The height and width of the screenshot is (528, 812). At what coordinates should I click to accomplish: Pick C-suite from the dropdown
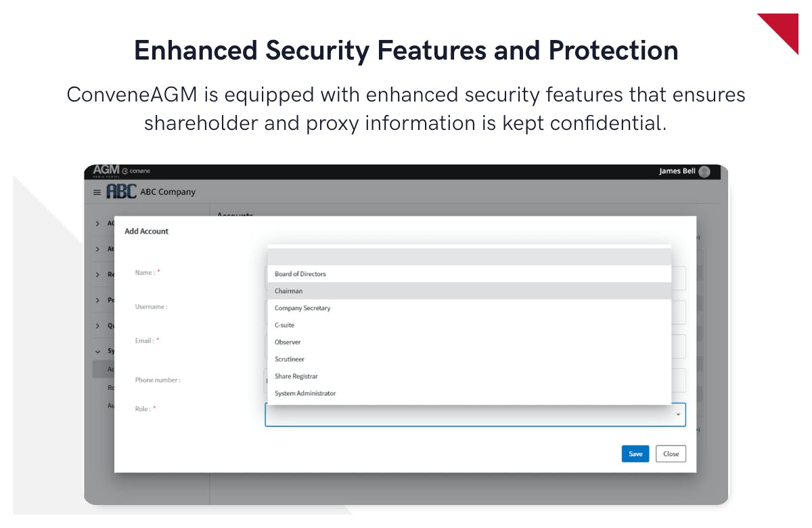[x=285, y=325]
